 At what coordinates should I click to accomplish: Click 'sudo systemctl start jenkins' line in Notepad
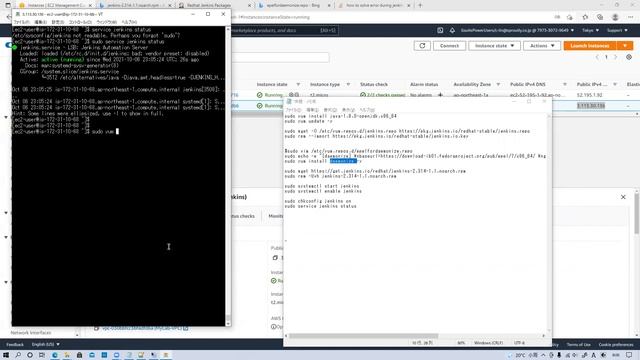(322, 186)
